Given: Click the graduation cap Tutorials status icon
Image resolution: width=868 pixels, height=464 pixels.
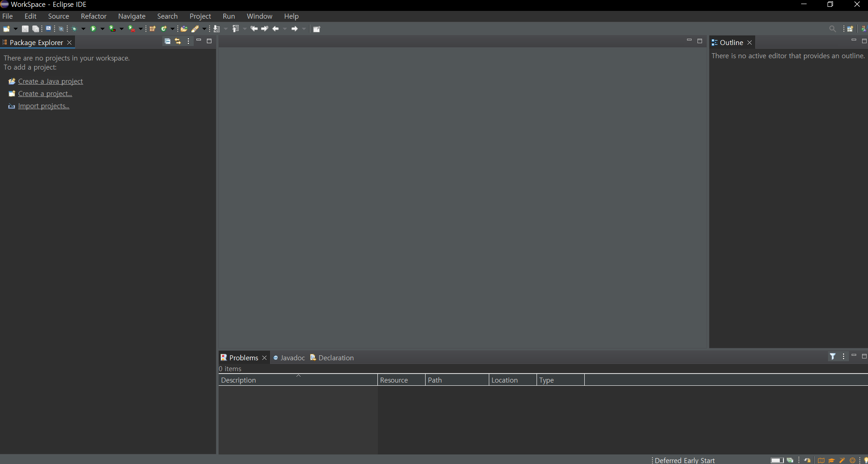Looking at the screenshot, I should click(x=831, y=460).
